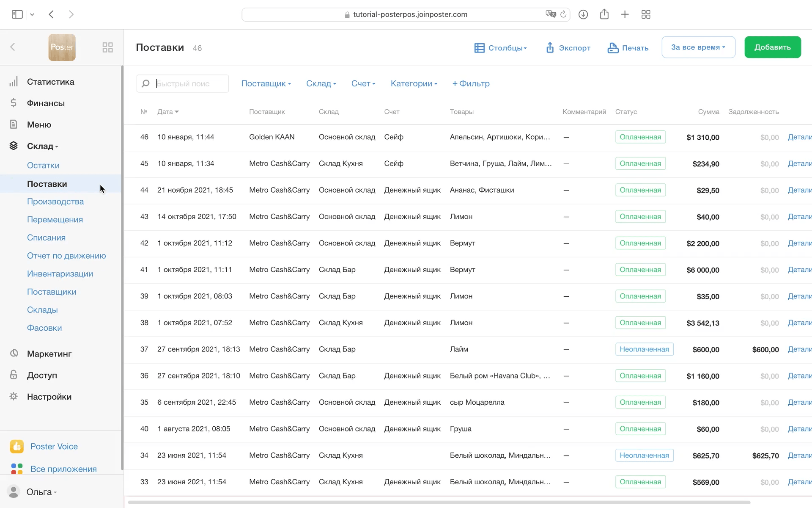Click the Poster Voice thumbs-up icon
812x508 pixels.
(17, 446)
